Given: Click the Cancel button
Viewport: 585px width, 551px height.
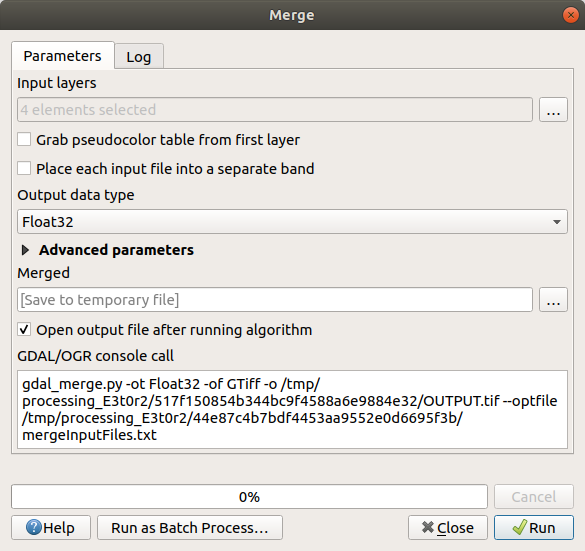Looking at the screenshot, I should [x=534, y=497].
